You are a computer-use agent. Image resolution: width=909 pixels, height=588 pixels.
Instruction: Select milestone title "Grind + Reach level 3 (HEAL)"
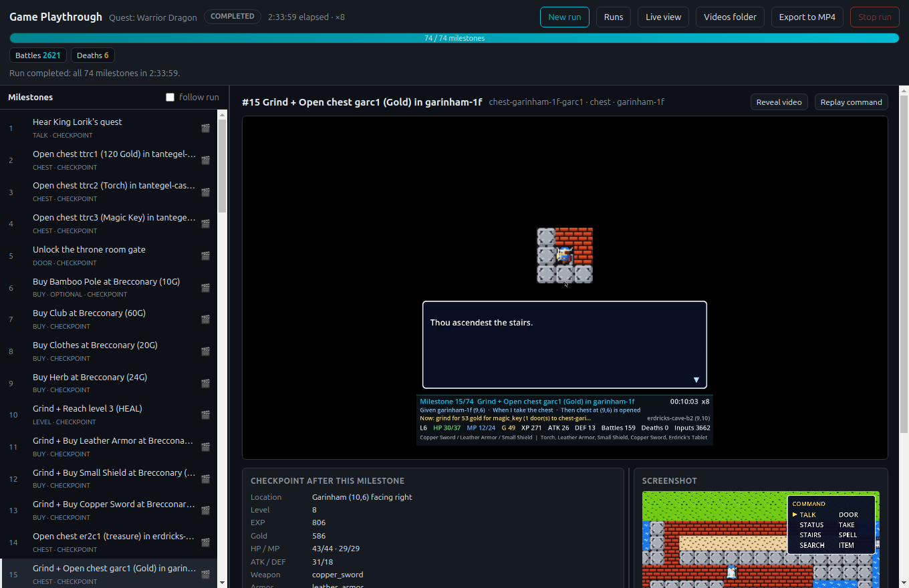click(88, 409)
